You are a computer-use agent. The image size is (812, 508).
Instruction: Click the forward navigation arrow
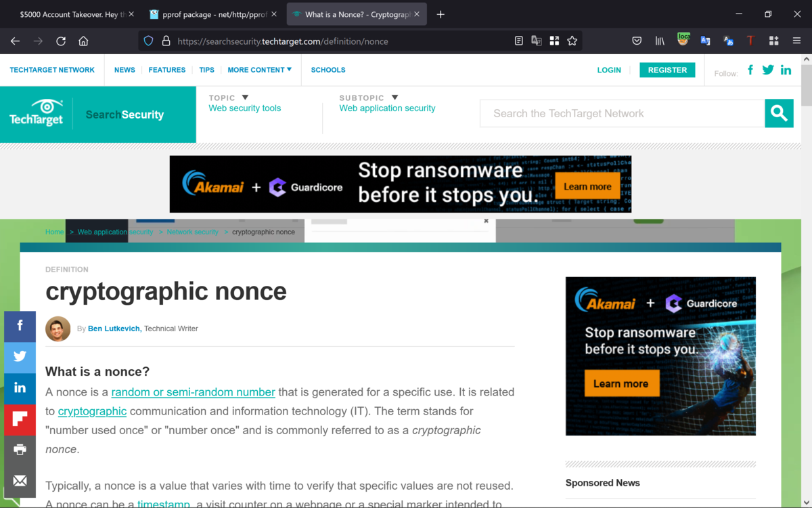38,41
